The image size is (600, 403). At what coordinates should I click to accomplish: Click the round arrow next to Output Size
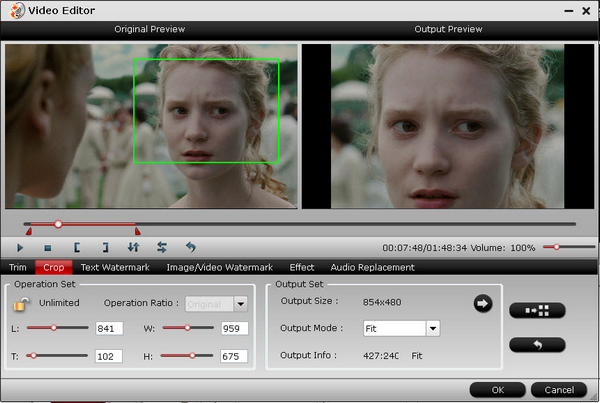pos(483,304)
